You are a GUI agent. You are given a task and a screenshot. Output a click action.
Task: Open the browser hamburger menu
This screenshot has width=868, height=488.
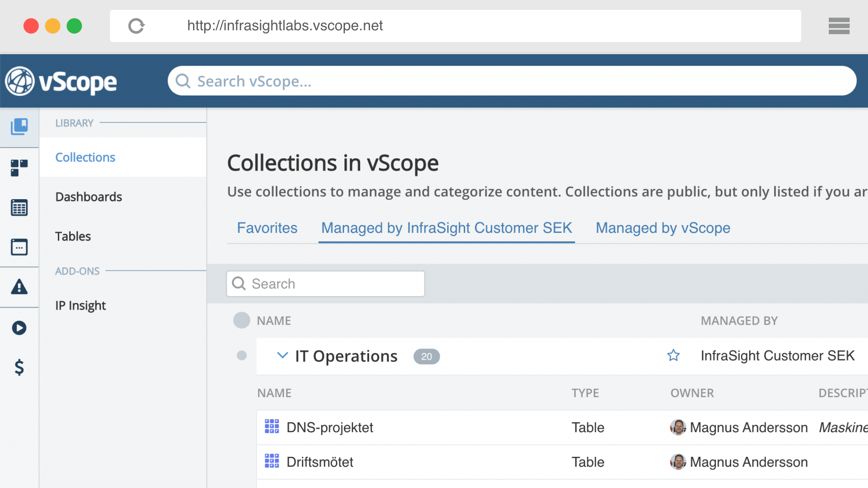(x=839, y=26)
